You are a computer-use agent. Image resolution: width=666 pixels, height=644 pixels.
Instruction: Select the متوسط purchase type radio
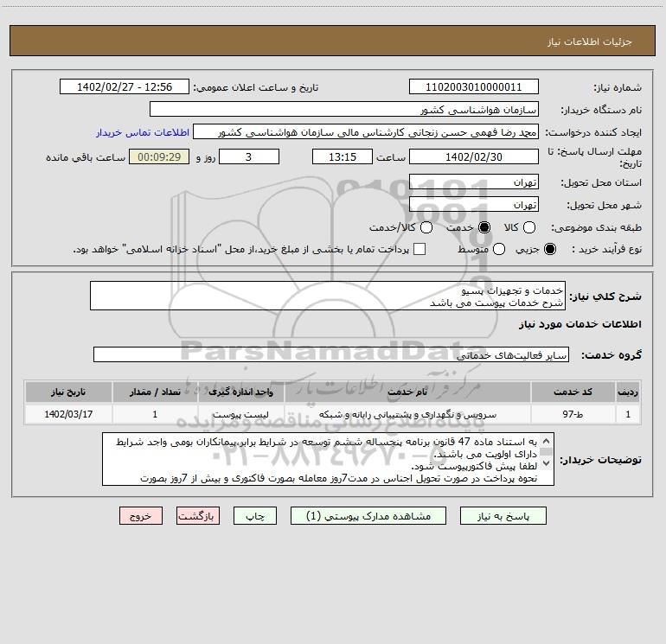pyautogui.click(x=499, y=249)
